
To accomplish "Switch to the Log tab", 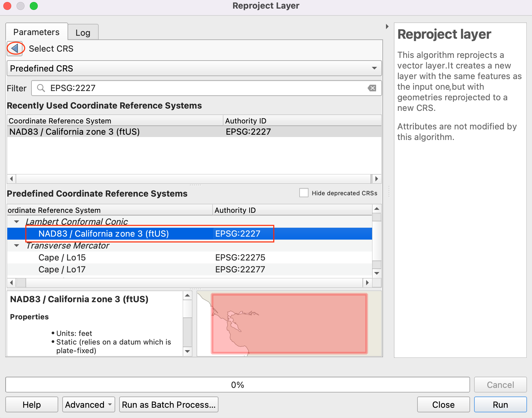I will click(83, 33).
